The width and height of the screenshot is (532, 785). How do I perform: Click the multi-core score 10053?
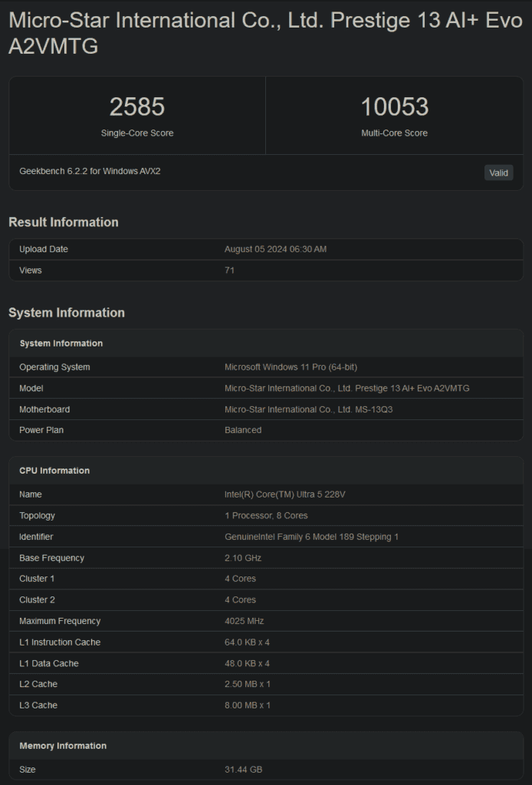tap(394, 107)
